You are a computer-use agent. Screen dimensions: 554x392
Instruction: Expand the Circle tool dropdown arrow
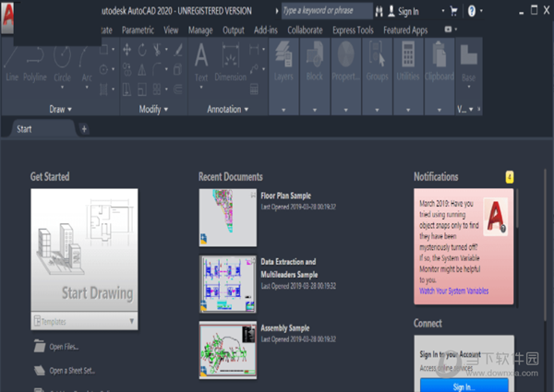(x=62, y=87)
